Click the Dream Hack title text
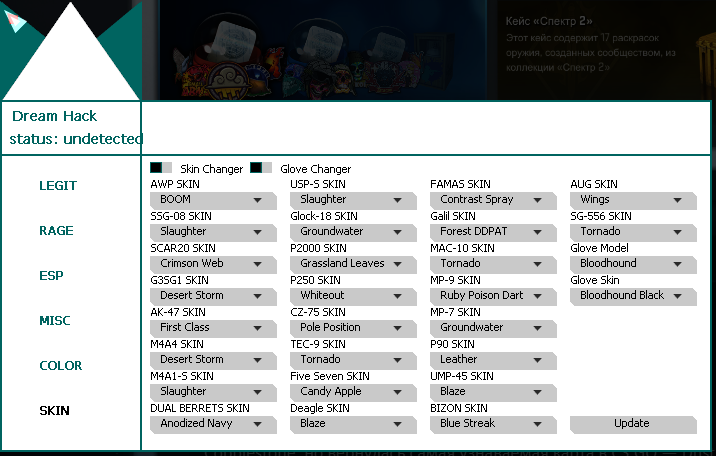The height and width of the screenshot is (456, 716). click(54, 116)
